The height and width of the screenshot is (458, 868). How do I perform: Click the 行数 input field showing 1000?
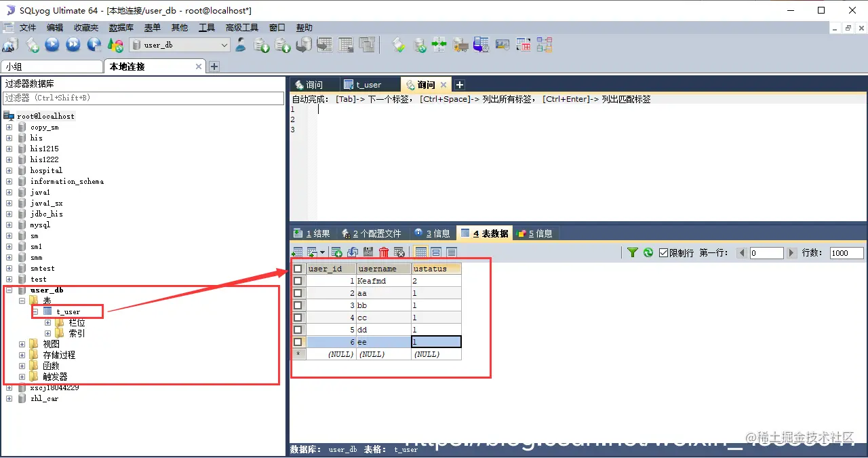click(846, 252)
